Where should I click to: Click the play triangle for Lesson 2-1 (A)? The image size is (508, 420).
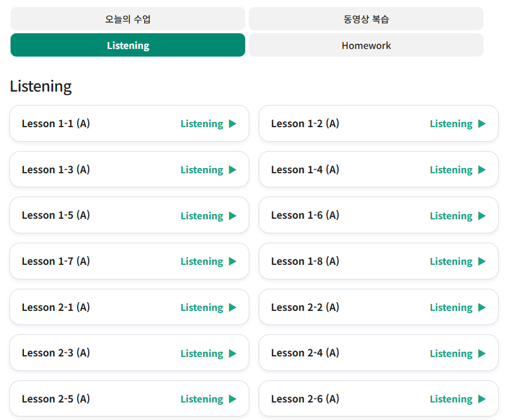click(x=232, y=307)
